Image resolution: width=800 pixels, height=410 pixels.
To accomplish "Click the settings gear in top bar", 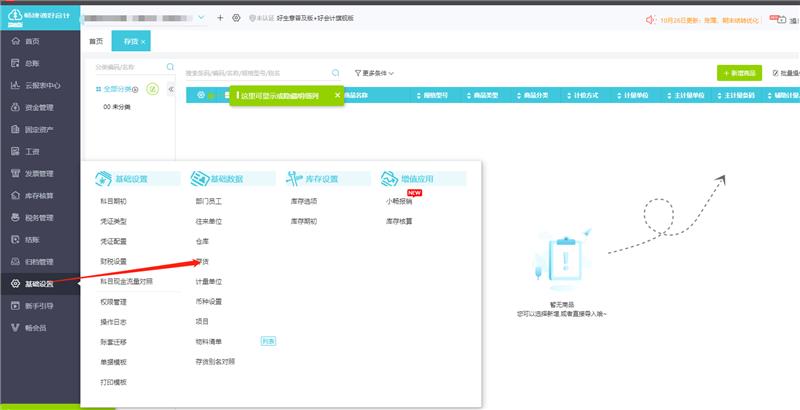I will 236,18.
